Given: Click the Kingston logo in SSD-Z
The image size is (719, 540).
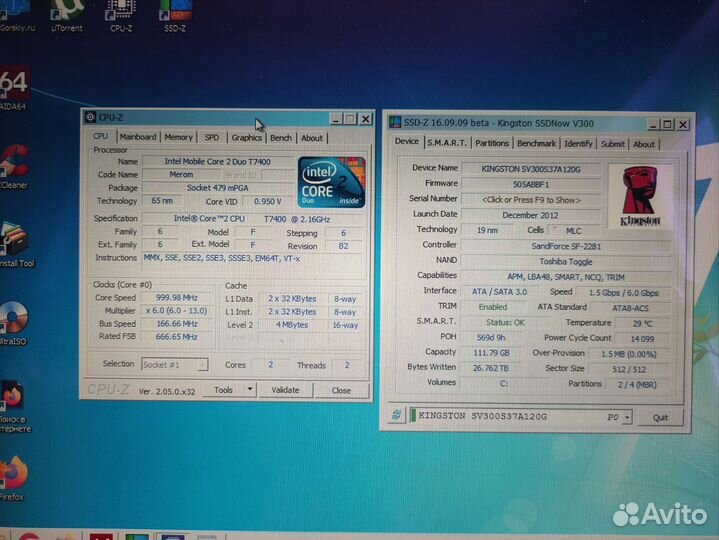Looking at the screenshot, I should (640, 195).
